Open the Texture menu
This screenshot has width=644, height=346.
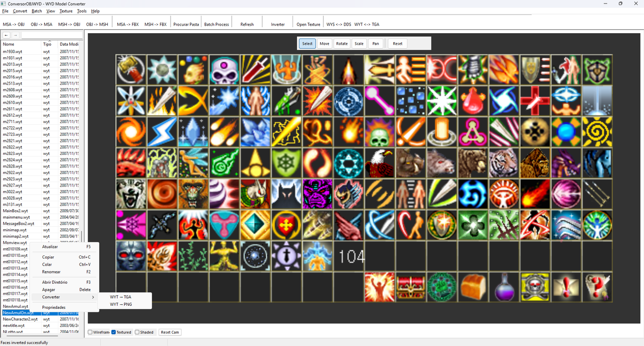[66, 11]
